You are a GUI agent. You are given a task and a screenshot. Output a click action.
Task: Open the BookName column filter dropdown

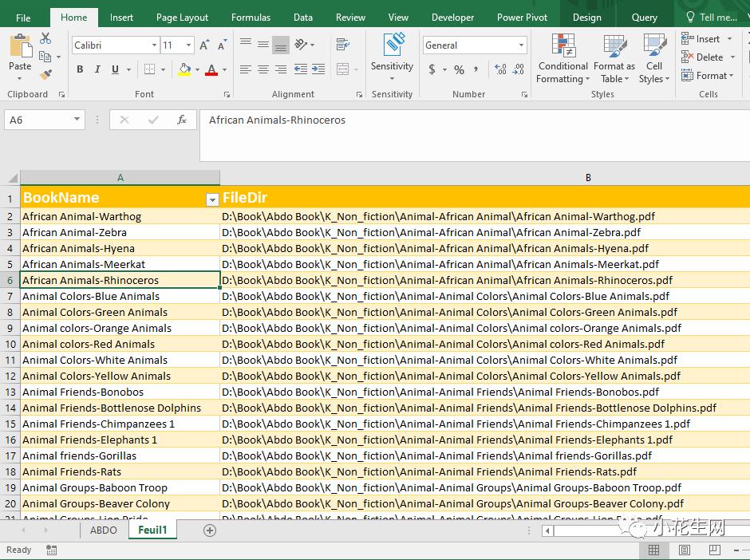coord(212,199)
